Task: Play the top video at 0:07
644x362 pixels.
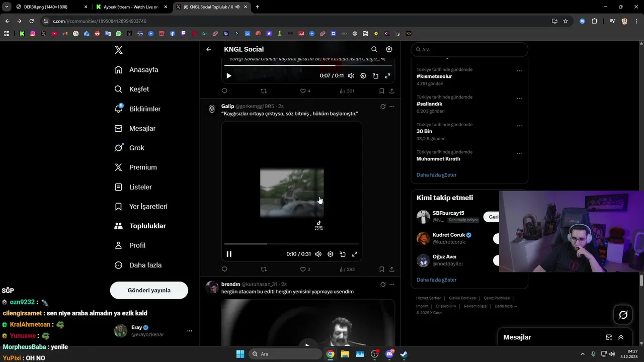Action: pos(229,76)
